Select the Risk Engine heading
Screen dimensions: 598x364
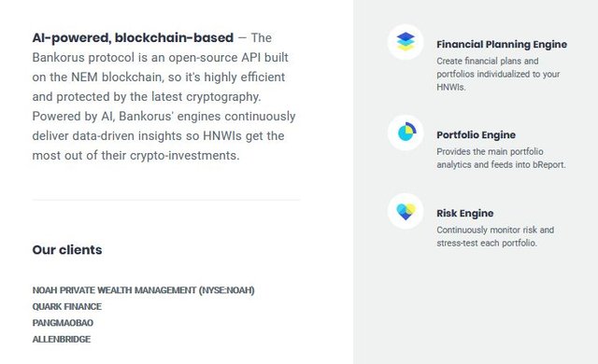[x=465, y=213]
